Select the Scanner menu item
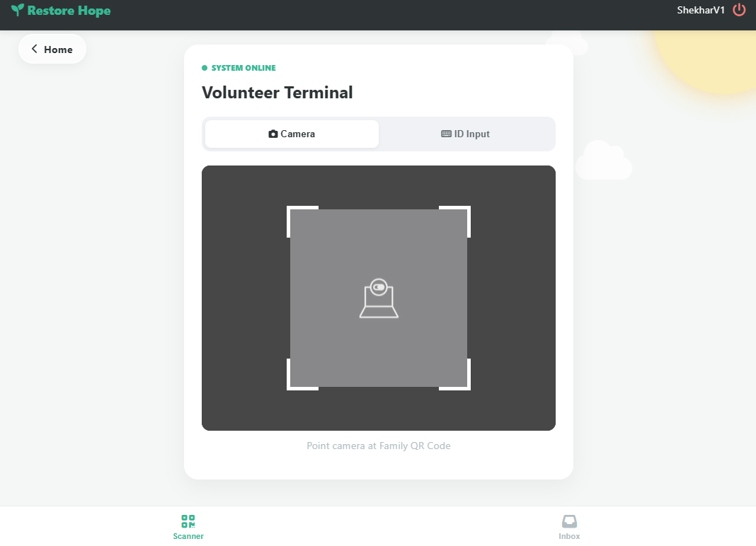This screenshot has width=756, height=546. click(188, 527)
